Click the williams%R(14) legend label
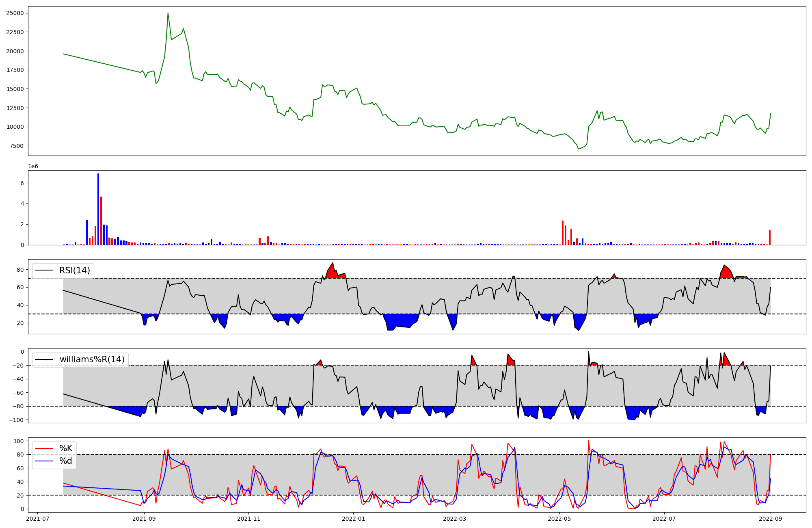The height and width of the screenshot is (528, 812). click(92, 359)
